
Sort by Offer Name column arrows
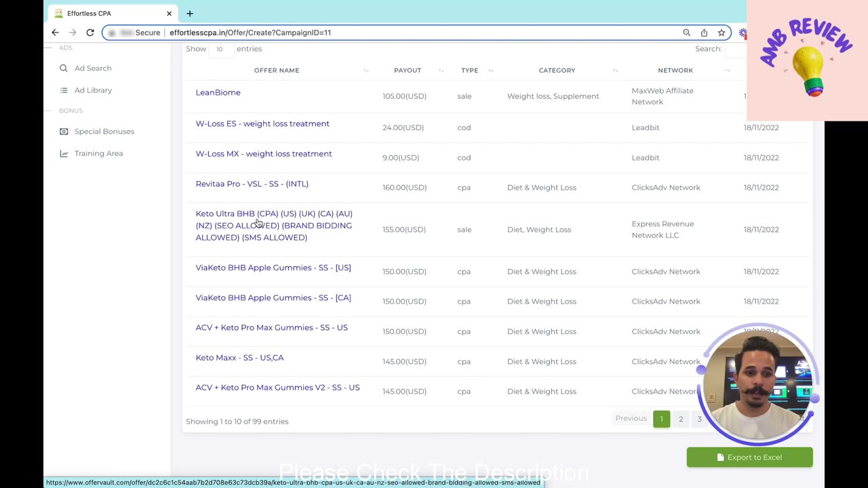pyautogui.click(x=366, y=70)
